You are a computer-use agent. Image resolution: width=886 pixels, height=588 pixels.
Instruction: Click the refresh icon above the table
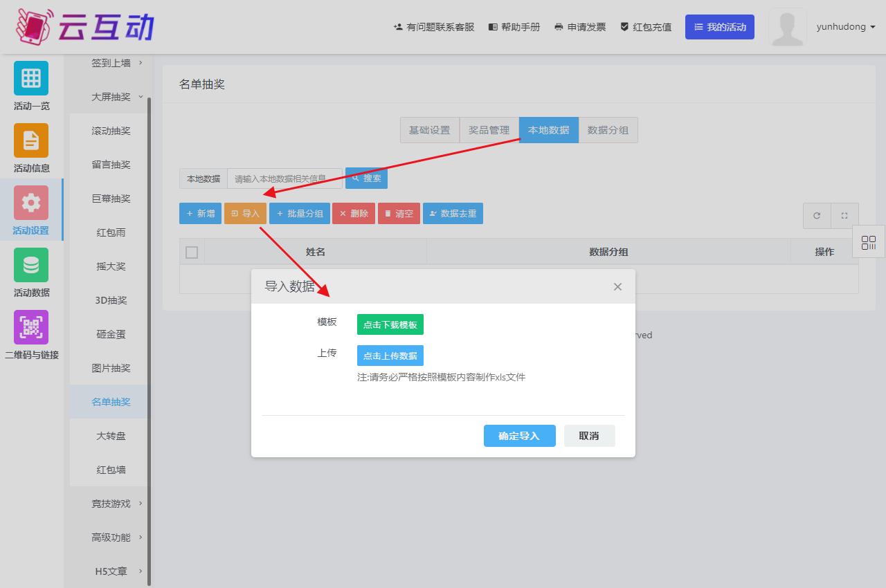(x=817, y=215)
